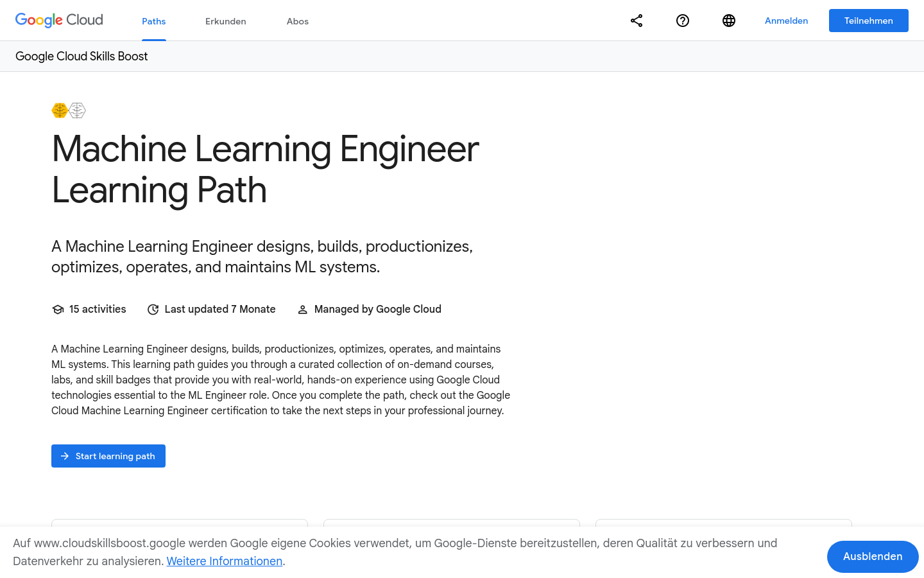The image size is (924, 578).
Task: Open Weitere Informationen cookie link
Action: [x=225, y=561]
